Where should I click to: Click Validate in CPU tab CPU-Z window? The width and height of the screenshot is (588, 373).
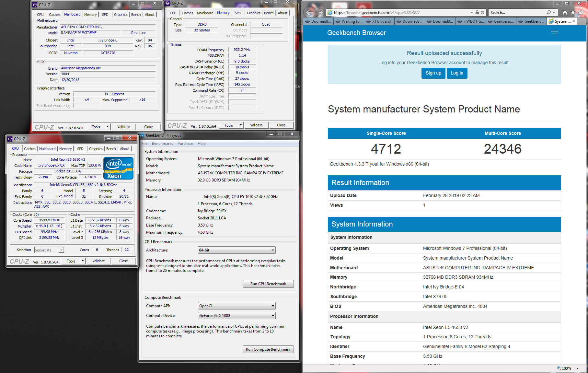(98, 261)
